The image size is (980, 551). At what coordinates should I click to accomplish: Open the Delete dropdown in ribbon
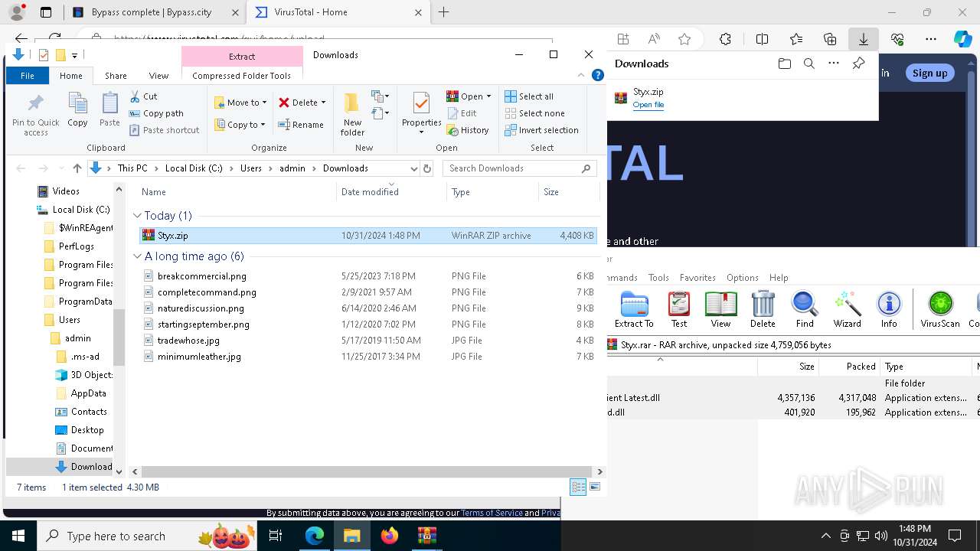pos(302,103)
